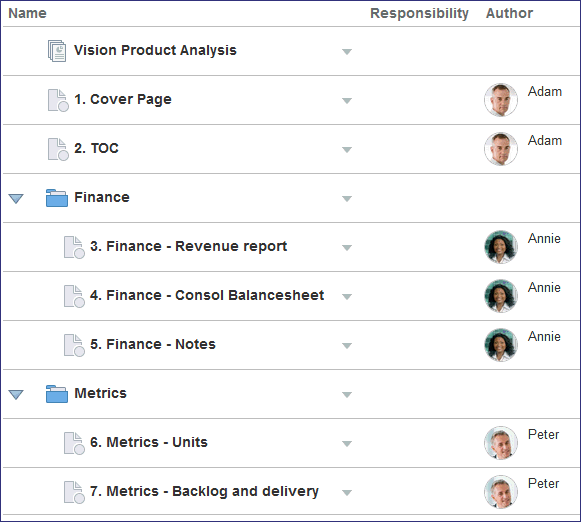Click the doclet icon beside 1. Cover Page
581x522 pixels.
coord(58,100)
